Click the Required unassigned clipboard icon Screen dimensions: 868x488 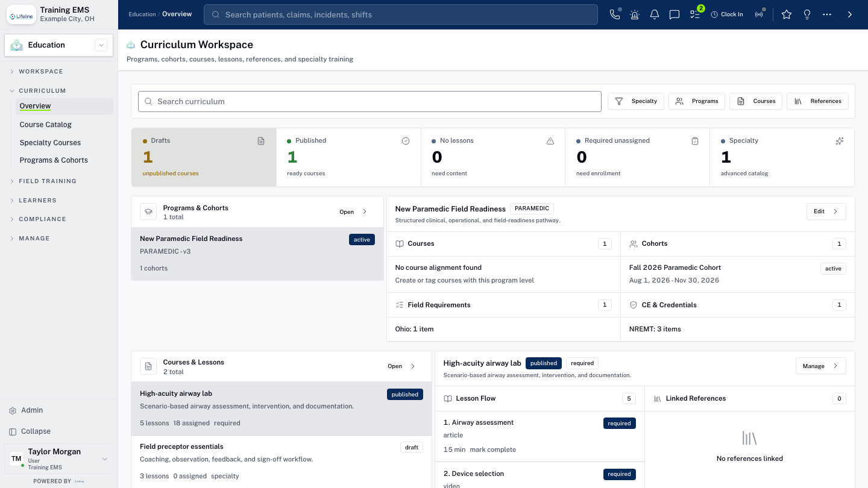[695, 141]
